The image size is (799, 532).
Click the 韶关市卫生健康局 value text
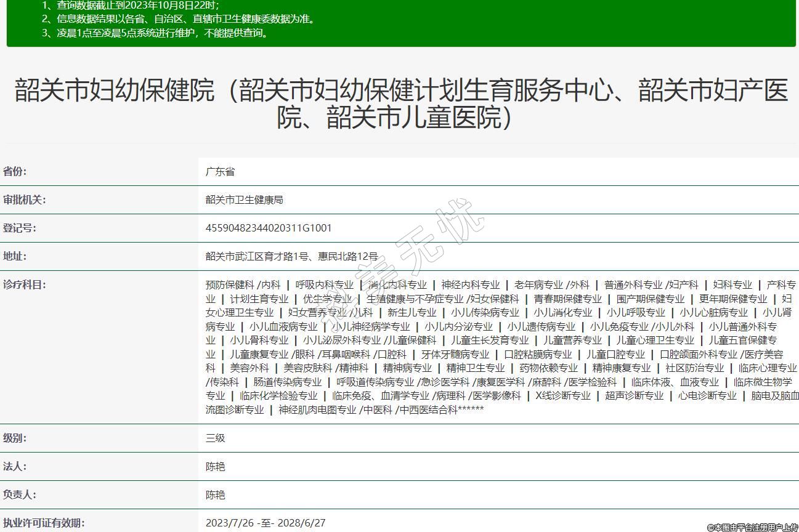point(244,200)
